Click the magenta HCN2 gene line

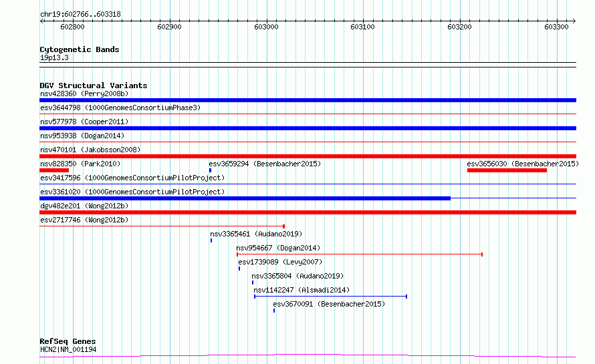pyautogui.click(x=308, y=355)
